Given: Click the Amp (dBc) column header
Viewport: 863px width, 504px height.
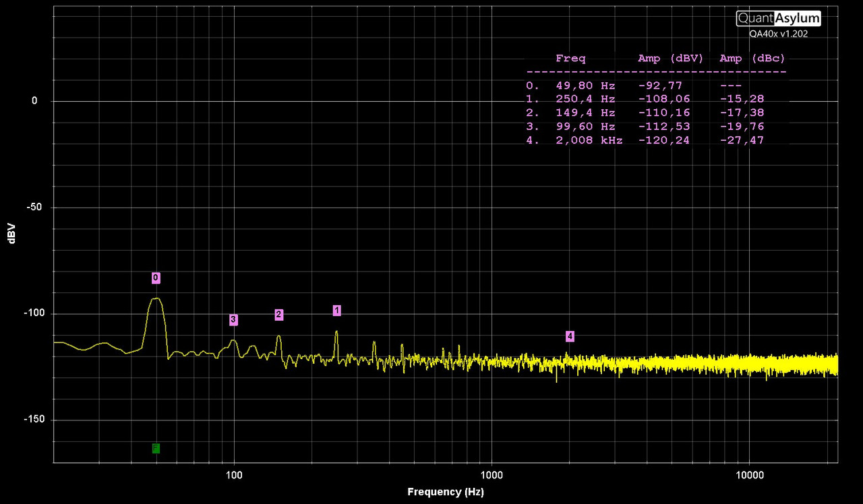Looking at the screenshot, I should [752, 59].
